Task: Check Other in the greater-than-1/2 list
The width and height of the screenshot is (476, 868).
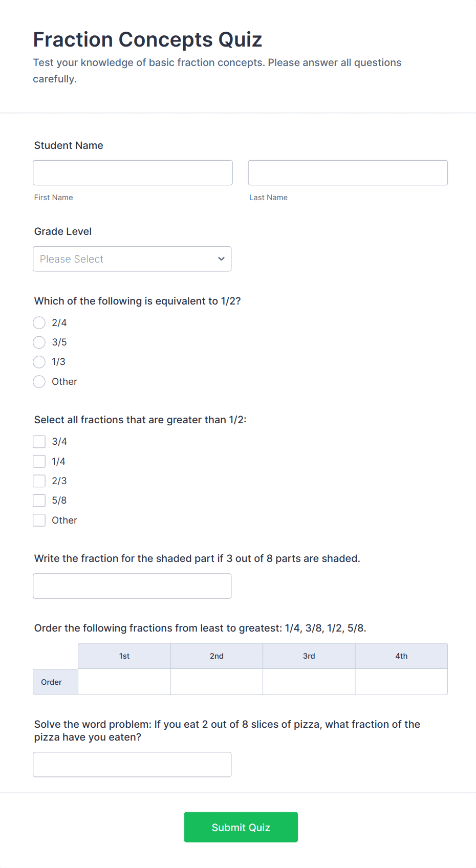Action: click(39, 519)
